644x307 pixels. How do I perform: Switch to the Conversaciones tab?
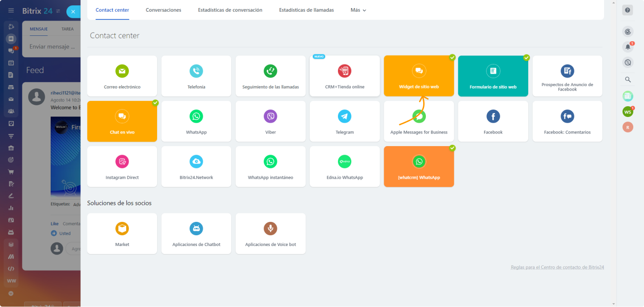(x=163, y=10)
